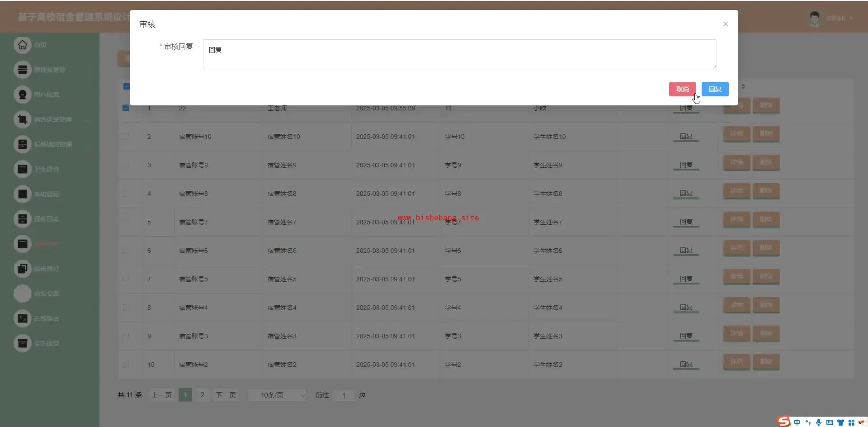The image size is (868, 427).
Task: Click the admin avatar picture
Action: point(815,18)
